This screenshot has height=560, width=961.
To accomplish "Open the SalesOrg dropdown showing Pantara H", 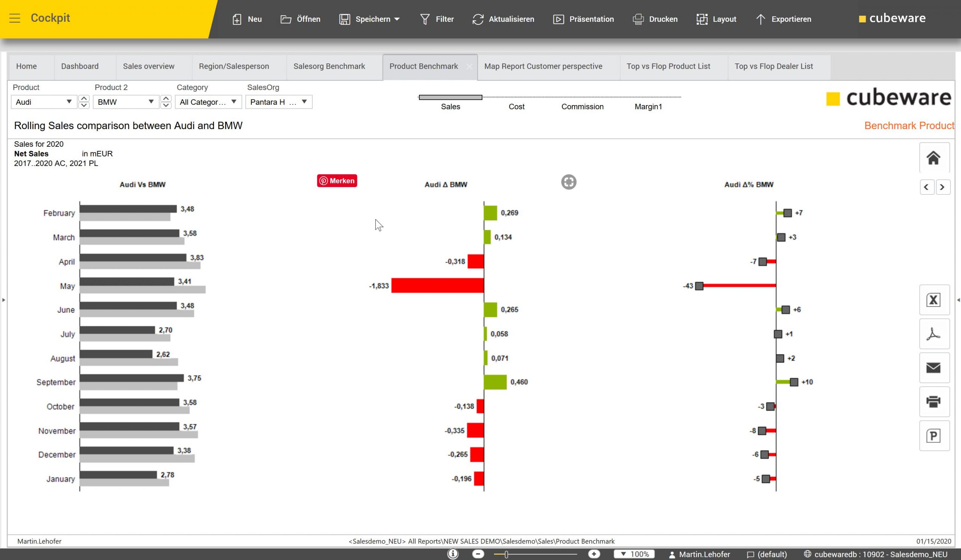I will (279, 102).
